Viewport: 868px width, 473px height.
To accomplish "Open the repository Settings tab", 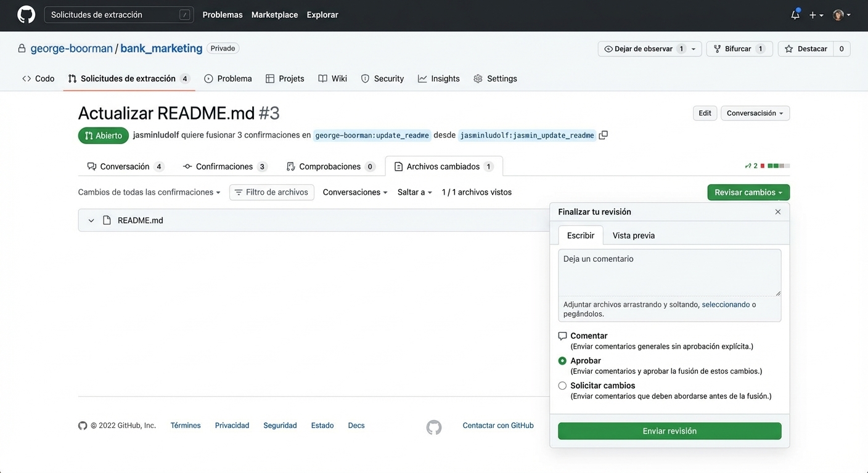I will [x=495, y=79].
